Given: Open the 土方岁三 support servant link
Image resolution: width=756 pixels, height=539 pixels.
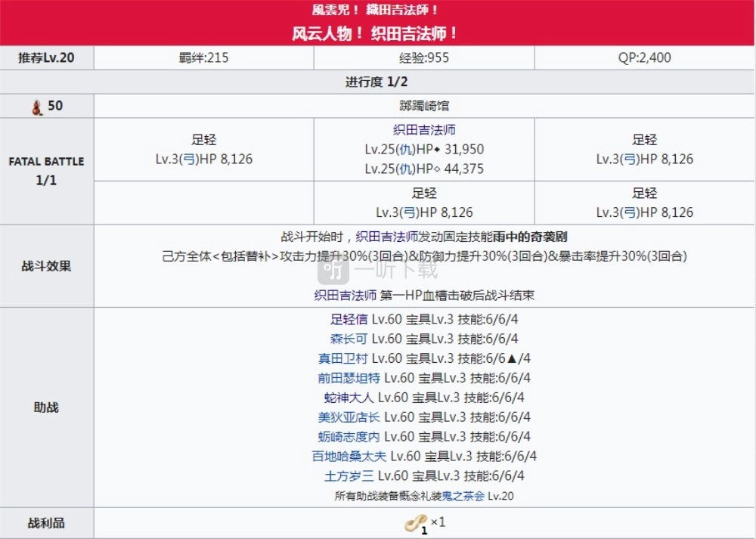Looking at the screenshot, I should [349, 476].
